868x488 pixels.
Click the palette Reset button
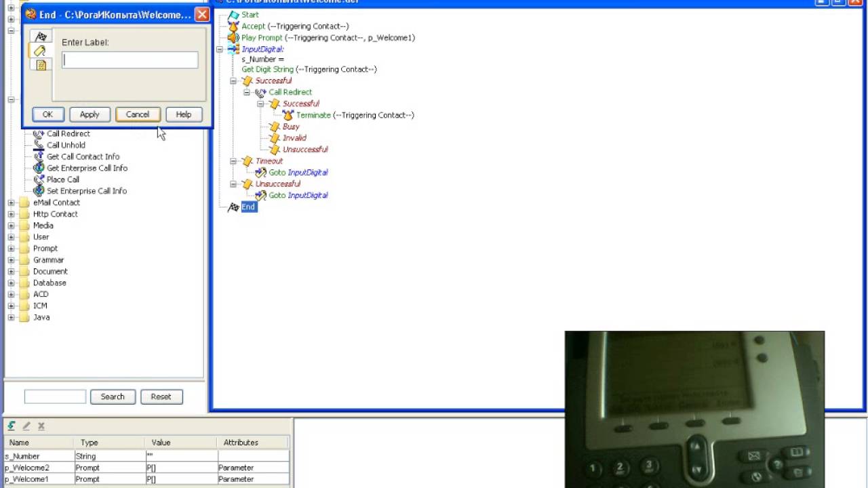[x=161, y=397]
